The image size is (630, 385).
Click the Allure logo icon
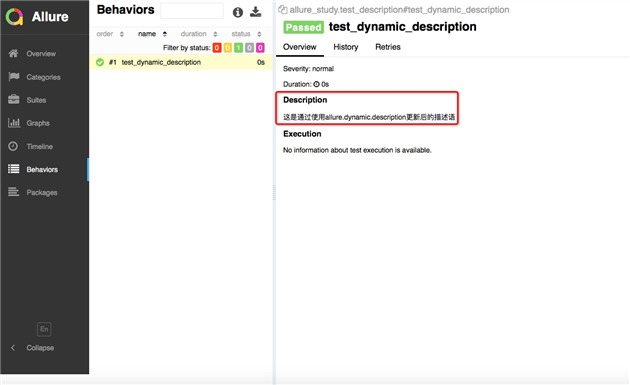(x=14, y=17)
